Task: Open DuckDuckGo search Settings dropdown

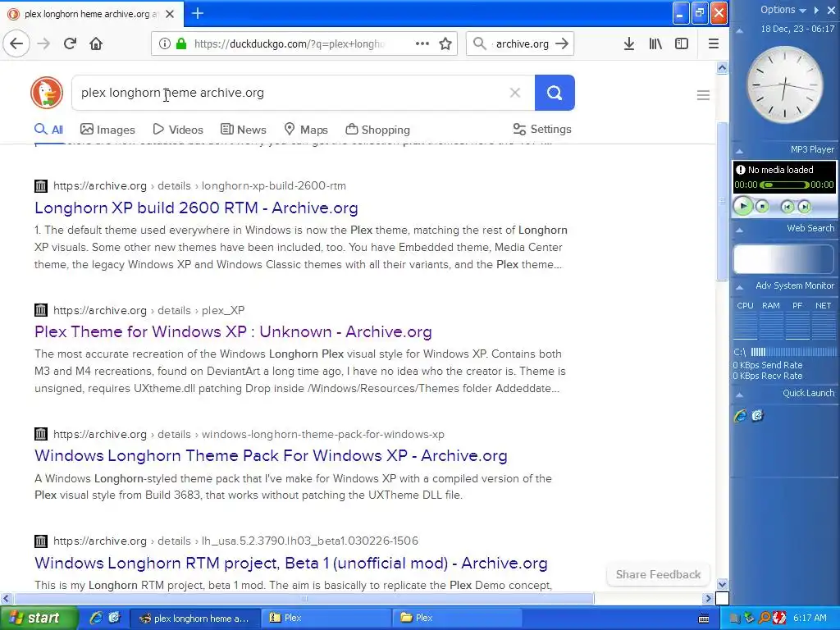Action: point(542,129)
